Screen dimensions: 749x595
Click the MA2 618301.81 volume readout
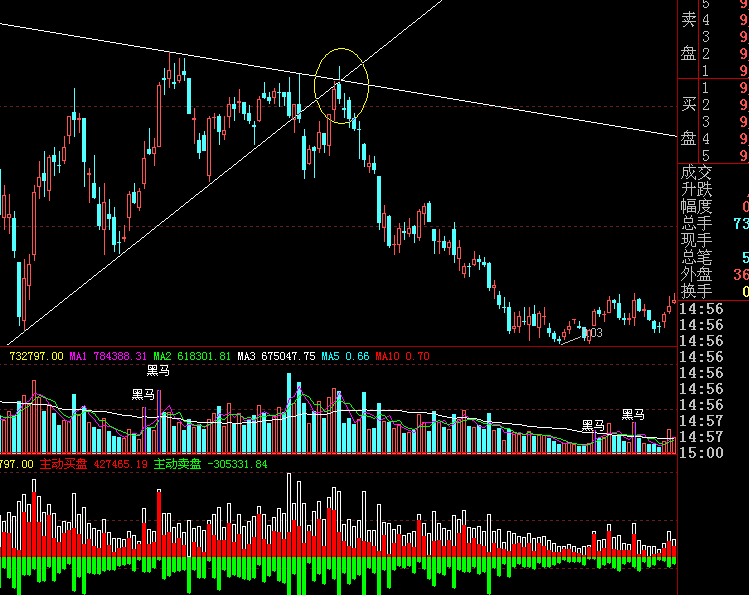point(192,356)
